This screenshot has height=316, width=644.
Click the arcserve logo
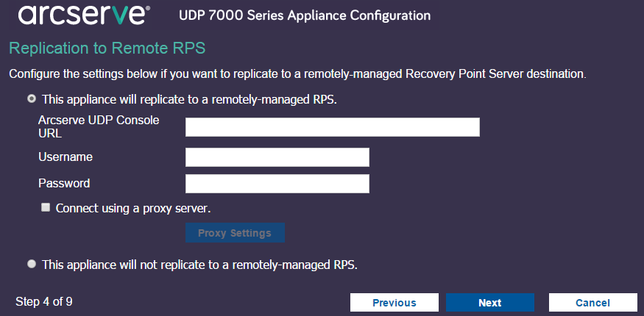82,15
